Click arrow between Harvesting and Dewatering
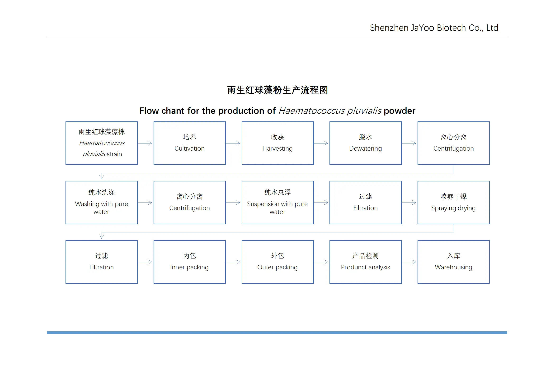The height and width of the screenshot is (392, 555). (x=321, y=143)
